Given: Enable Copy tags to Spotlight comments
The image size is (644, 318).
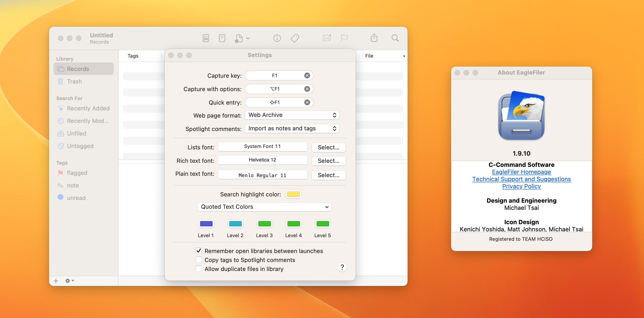Looking at the screenshot, I should tap(199, 260).
